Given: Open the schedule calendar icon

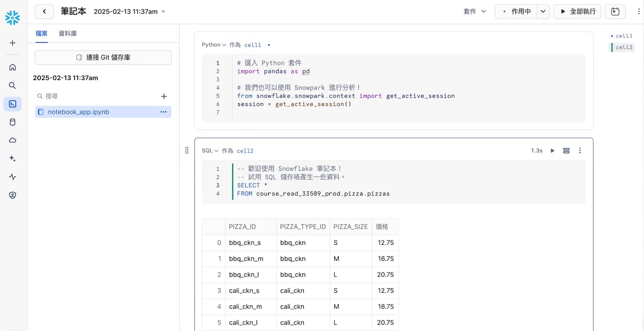Looking at the screenshot, I should 615,12.
